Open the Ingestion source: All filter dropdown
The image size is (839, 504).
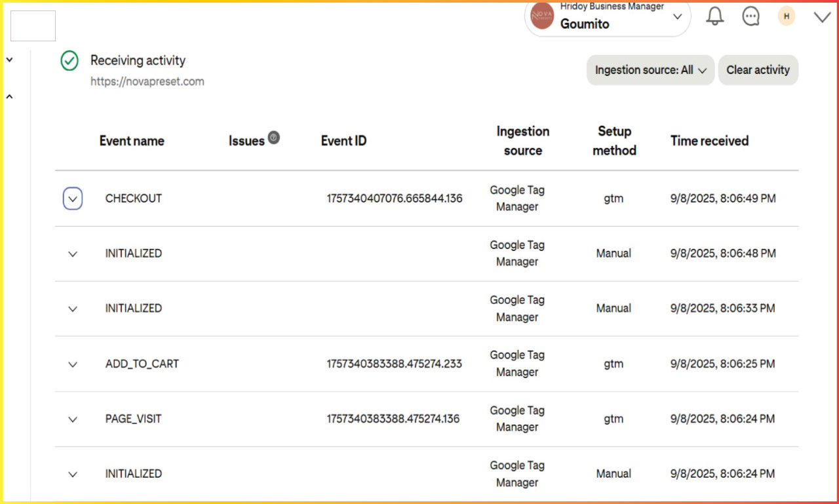650,69
